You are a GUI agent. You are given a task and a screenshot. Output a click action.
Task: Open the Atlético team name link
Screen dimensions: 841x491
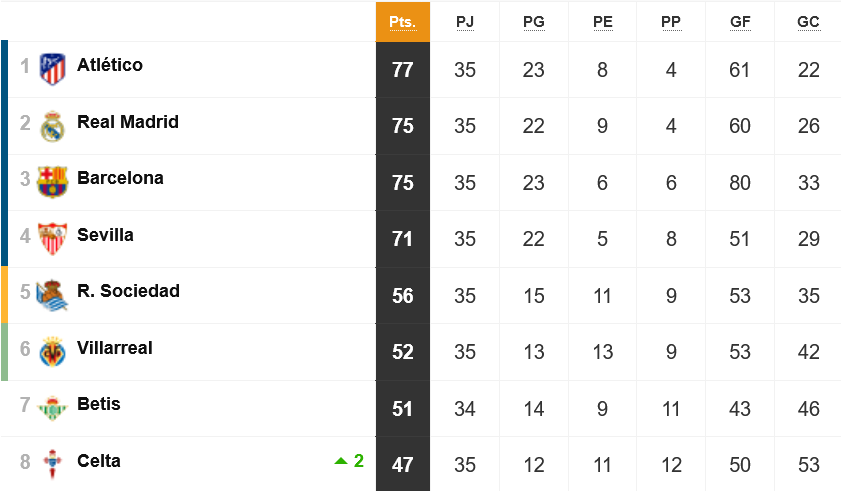pyautogui.click(x=110, y=65)
